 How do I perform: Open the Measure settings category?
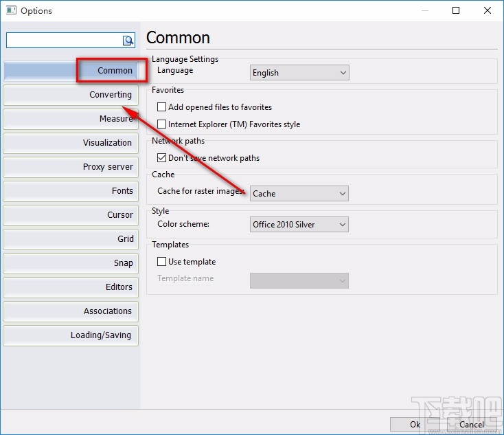(71, 119)
